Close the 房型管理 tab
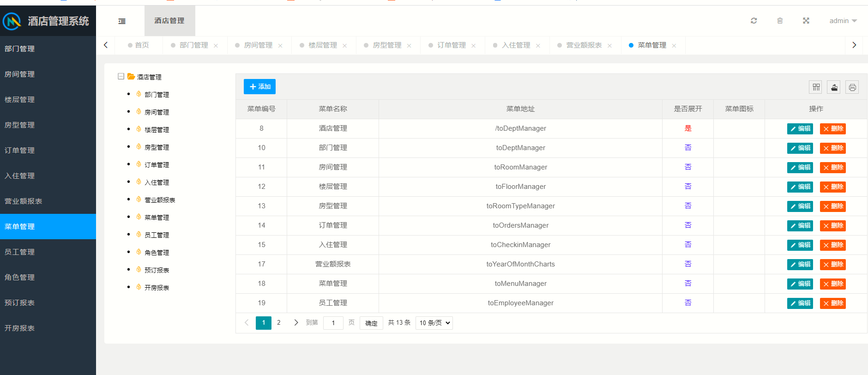The height and width of the screenshot is (375, 868). [x=409, y=46]
